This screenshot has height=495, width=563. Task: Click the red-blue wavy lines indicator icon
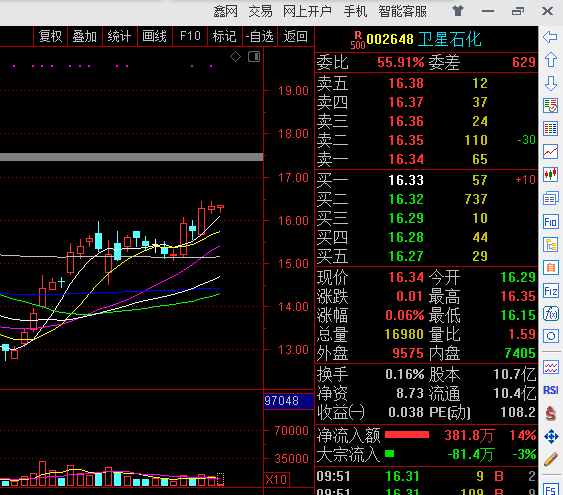[550, 367]
